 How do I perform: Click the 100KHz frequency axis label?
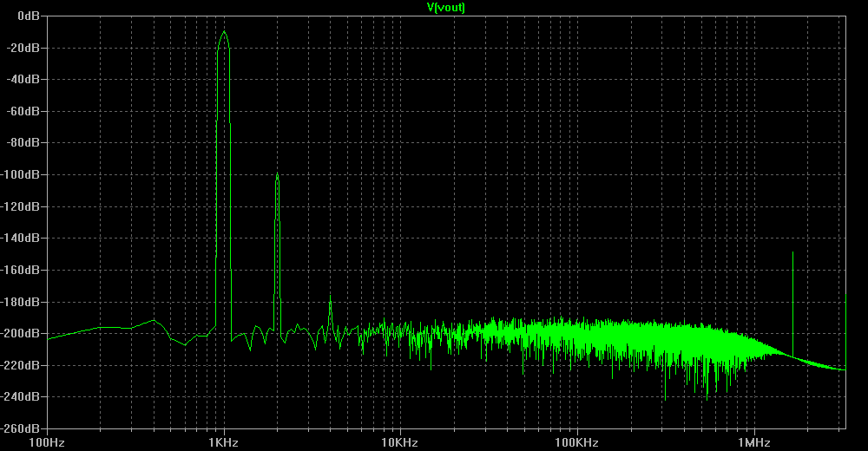(x=577, y=442)
